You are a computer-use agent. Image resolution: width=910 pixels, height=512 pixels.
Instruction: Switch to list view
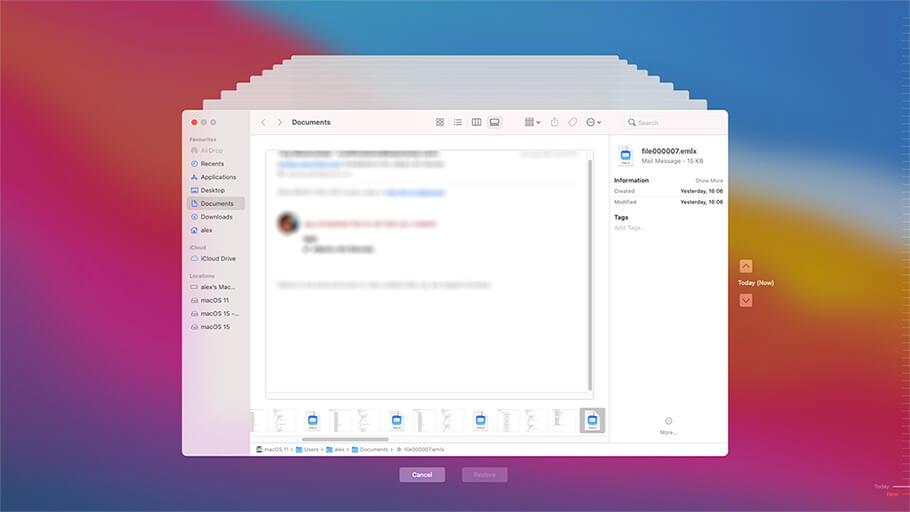(458, 122)
